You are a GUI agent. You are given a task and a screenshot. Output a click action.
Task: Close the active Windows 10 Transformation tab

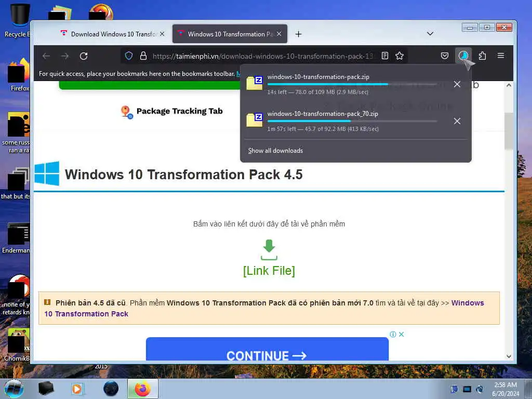279,34
